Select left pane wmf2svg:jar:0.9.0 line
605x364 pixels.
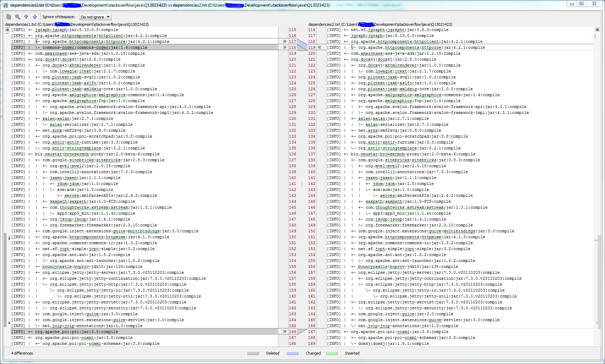144,130
